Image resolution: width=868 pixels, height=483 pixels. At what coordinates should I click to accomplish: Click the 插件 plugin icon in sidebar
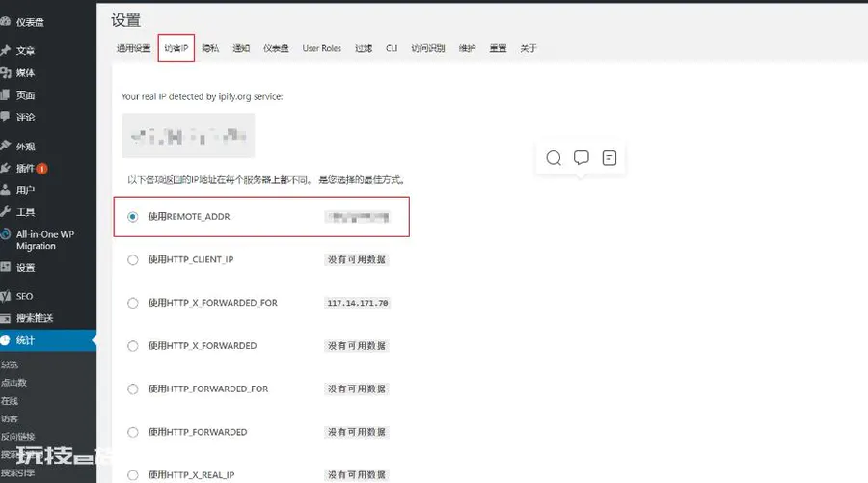[x=6, y=168]
